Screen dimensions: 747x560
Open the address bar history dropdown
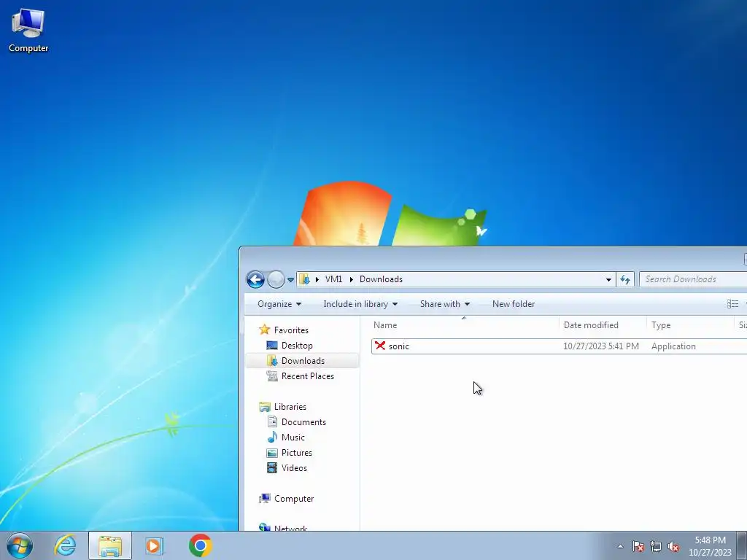tap(608, 279)
